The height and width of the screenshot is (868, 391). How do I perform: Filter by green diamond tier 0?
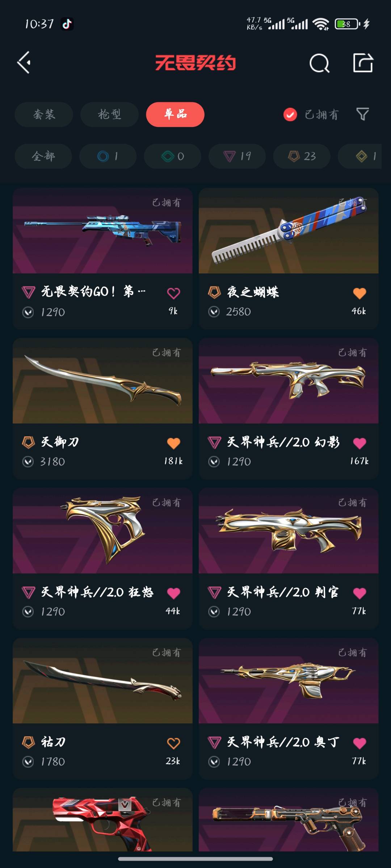coord(172,156)
